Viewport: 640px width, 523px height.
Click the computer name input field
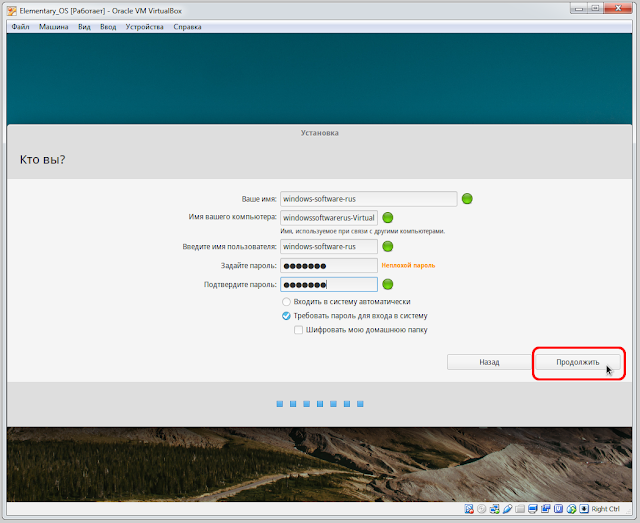329,218
